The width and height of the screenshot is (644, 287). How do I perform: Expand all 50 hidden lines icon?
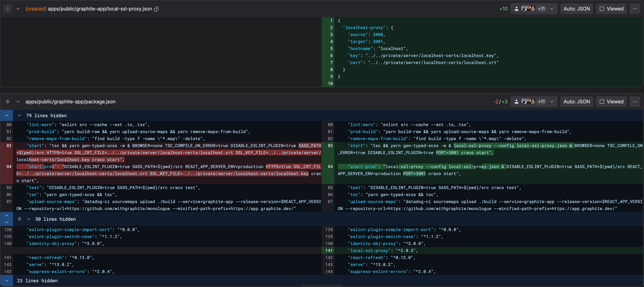pyautogui.click(x=19, y=219)
